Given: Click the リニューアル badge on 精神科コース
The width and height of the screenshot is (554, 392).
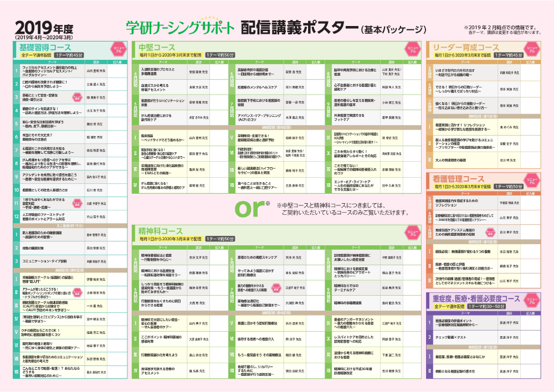Looking at the screenshot, I should pyautogui.click(x=412, y=234).
